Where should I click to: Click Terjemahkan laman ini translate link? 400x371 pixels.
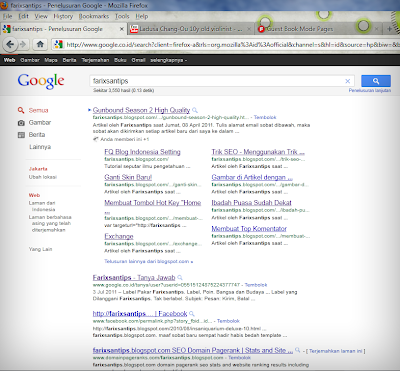click(x=335, y=351)
